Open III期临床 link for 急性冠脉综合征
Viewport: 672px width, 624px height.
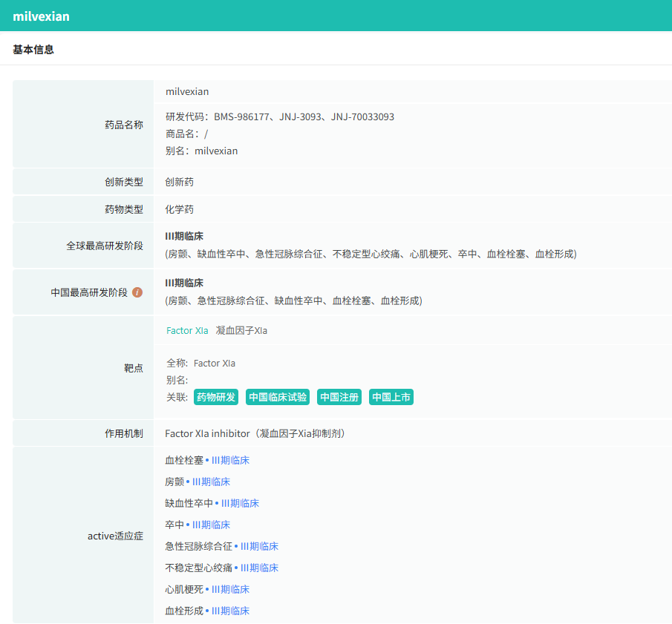(x=259, y=546)
